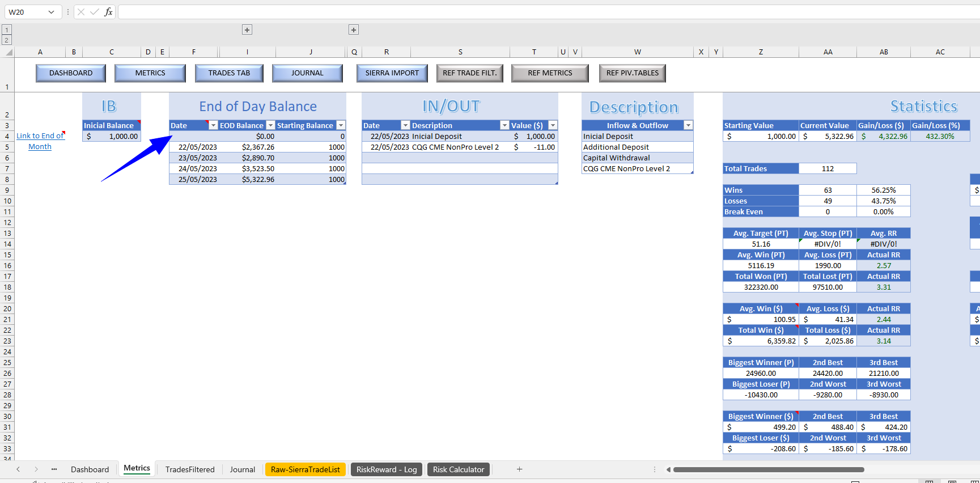Click the JOURNAL button
The height and width of the screenshot is (483, 980).
(x=307, y=73)
